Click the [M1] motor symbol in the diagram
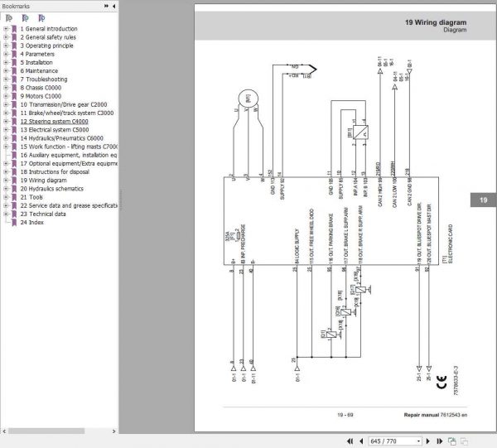497x448 pixels. (248, 99)
